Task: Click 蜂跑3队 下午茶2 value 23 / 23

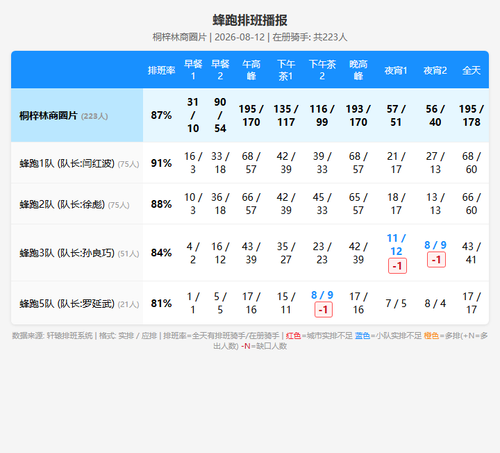Action: click(x=322, y=253)
